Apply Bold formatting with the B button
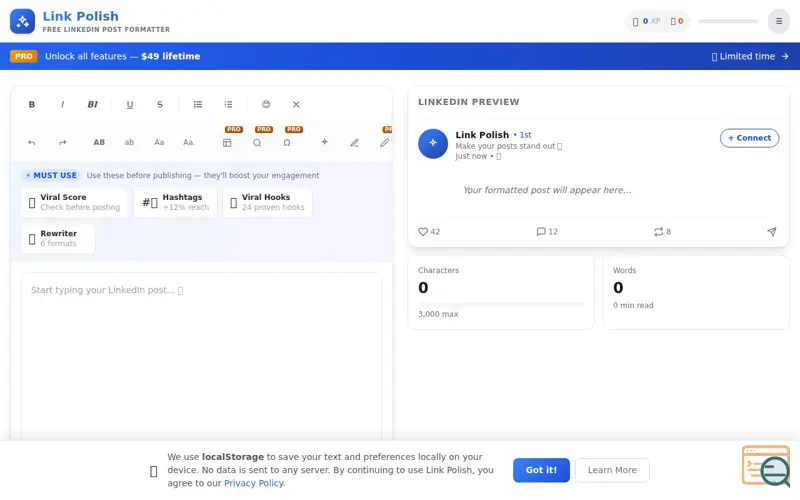Viewport: 800px width, 500px height. (x=32, y=104)
